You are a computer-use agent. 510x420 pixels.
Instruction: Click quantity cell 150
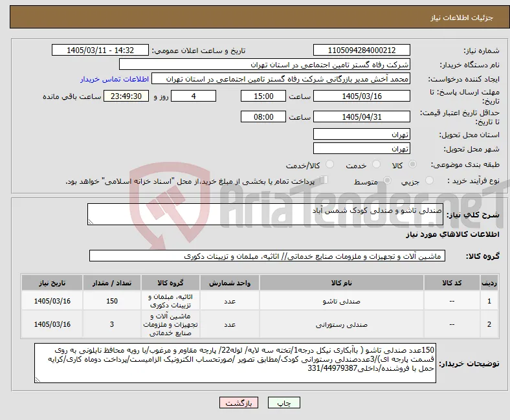pos(112,301)
